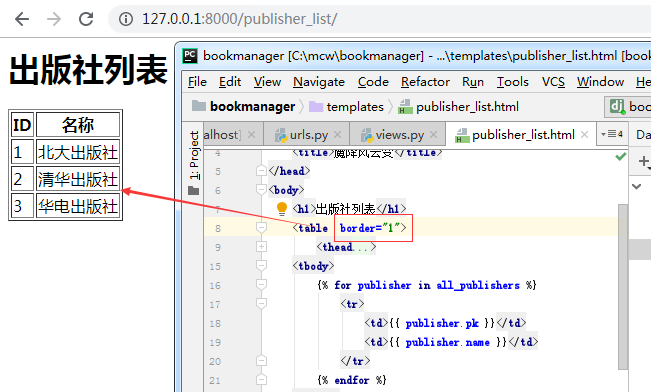Screen dimensions: 651x392
Task: Reload the publisher_list page
Action: (86, 19)
